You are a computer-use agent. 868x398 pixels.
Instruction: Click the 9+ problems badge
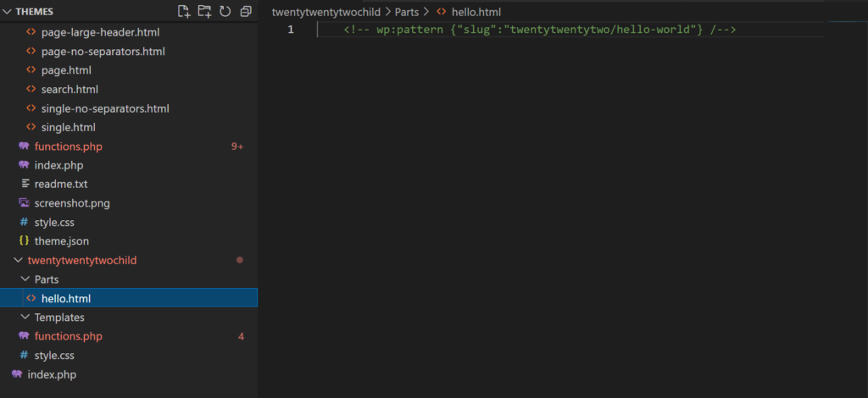click(237, 146)
